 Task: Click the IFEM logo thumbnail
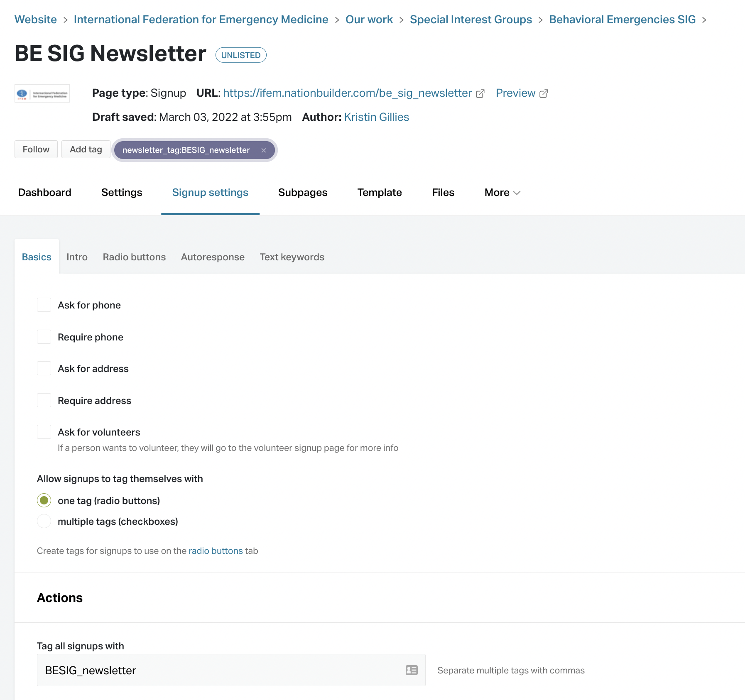pos(42,93)
